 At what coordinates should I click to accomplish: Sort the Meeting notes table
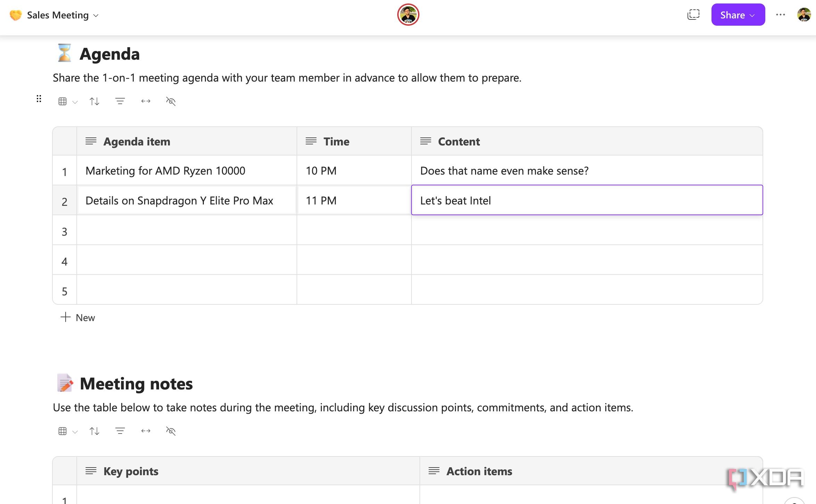click(94, 431)
